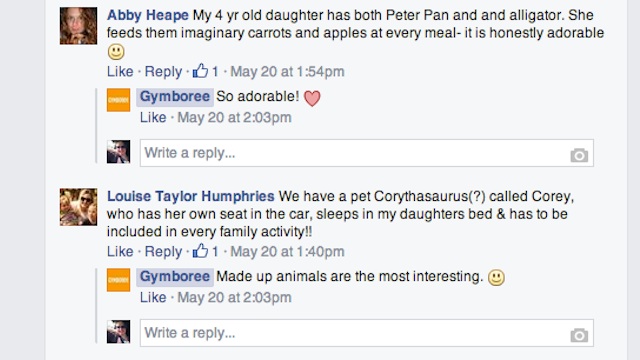Reply to Abby Heape's comment
This screenshot has height=360, width=640.
(x=163, y=71)
